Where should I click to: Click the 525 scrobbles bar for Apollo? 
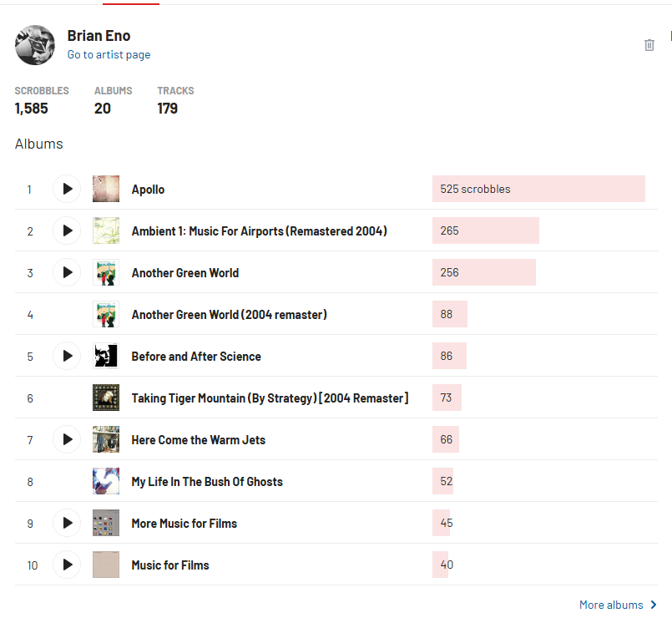coord(538,189)
